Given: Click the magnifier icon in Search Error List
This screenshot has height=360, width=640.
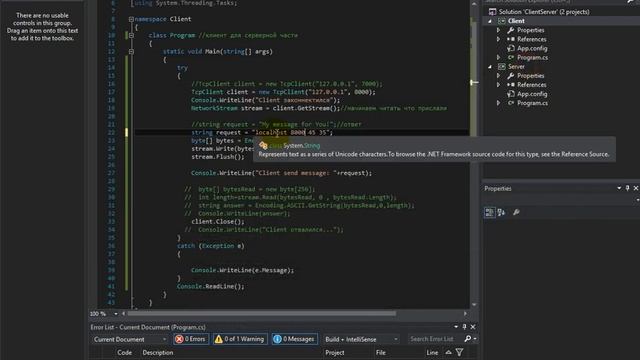Looking at the screenshot, I should 468,339.
